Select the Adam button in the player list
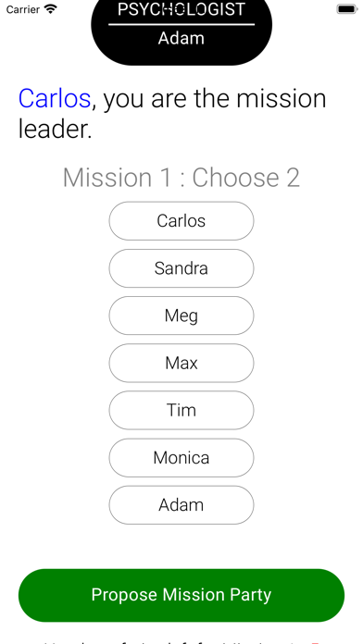The height and width of the screenshot is (644, 363). click(x=181, y=505)
